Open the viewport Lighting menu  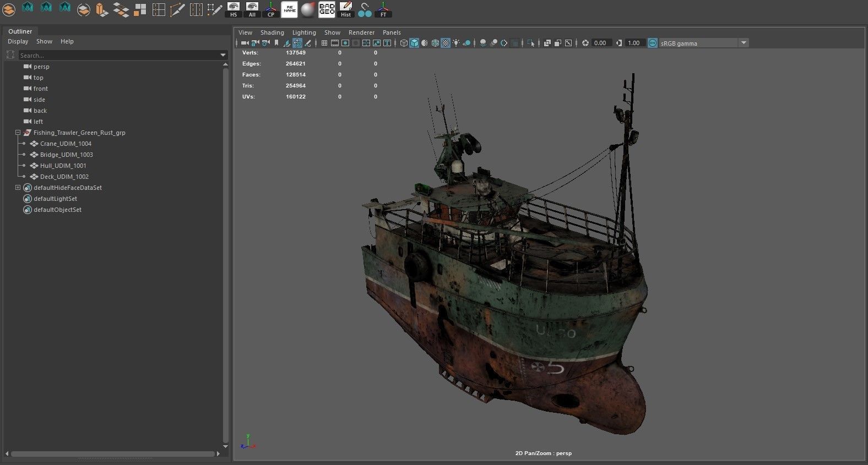304,32
